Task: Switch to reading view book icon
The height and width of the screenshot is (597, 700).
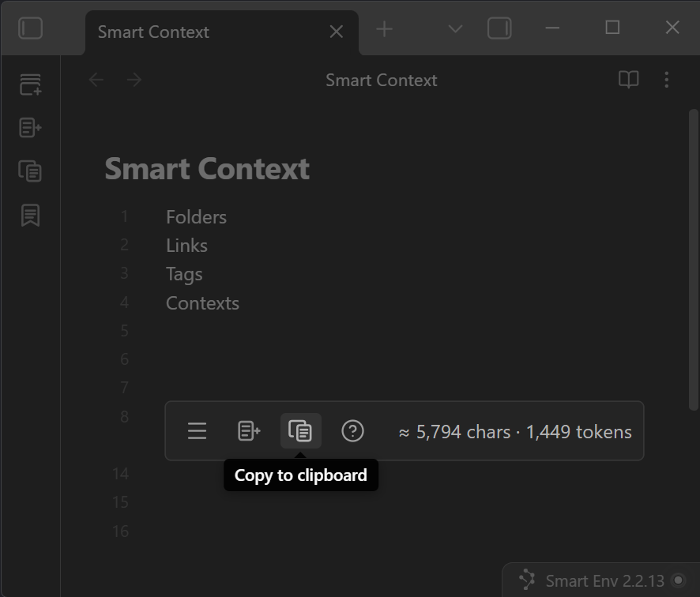Action: (x=628, y=80)
